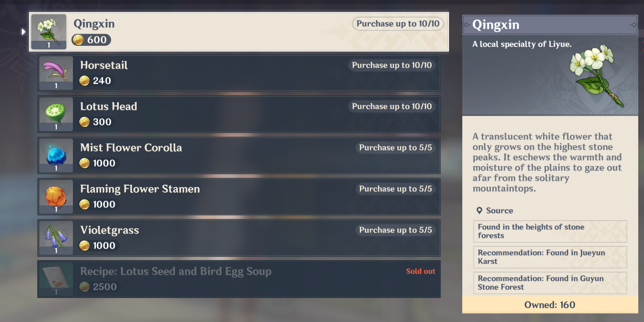644x322 pixels.
Task: Click the Source location pin icon
Action: coord(479,210)
